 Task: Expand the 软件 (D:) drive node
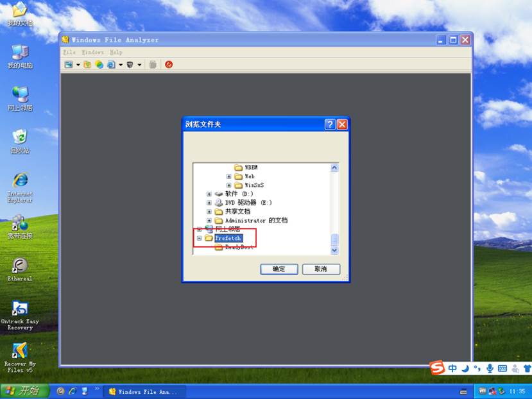(209, 194)
